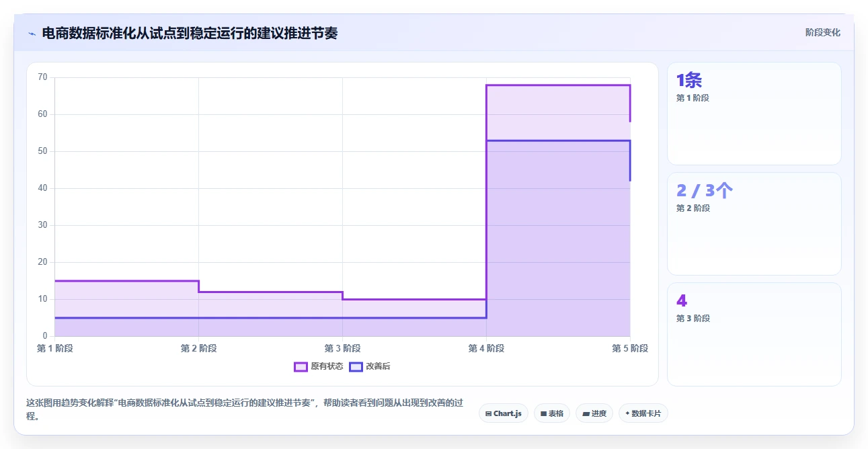Screen dimensions: 868x449
Task: Click the blue 改善后 legend swatch
Action: 356,366
